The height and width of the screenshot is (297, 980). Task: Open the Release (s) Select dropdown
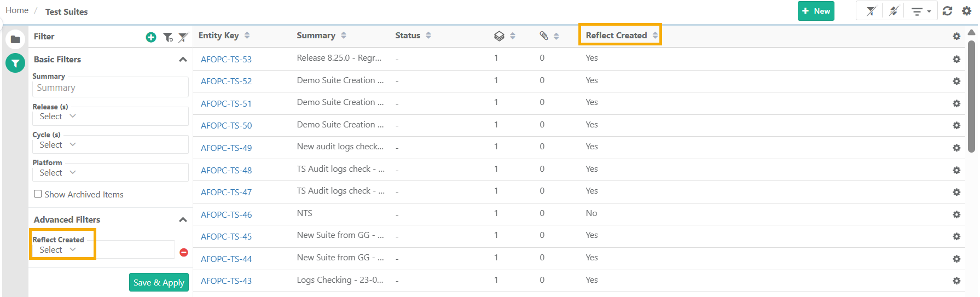(57, 117)
